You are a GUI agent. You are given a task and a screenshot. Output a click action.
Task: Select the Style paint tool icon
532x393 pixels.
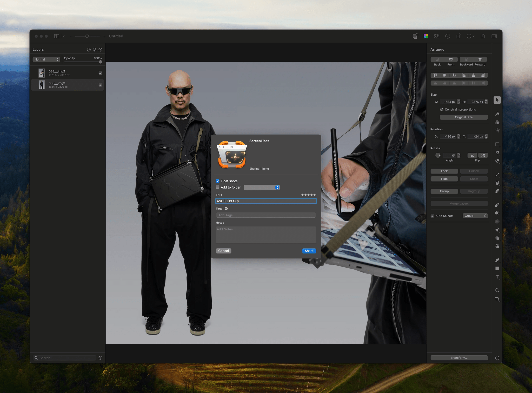click(x=497, y=114)
